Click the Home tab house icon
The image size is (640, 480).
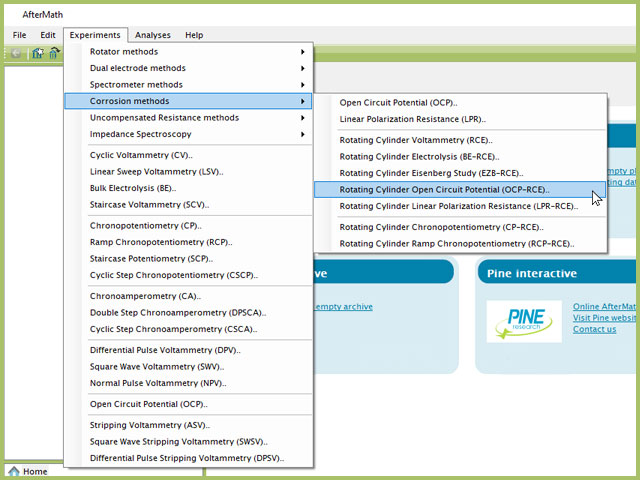pos(14,471)
